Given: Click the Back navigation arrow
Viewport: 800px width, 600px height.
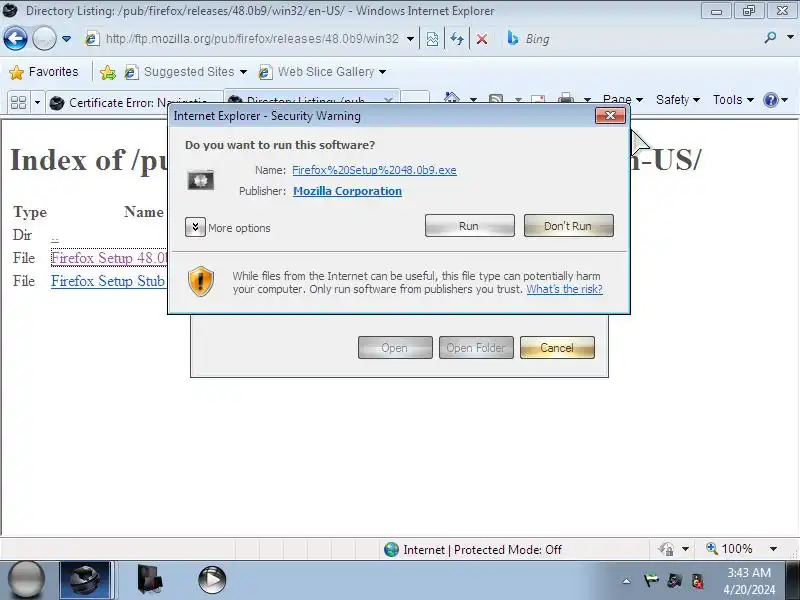Looking at the screenshot, I should [15, 39].
